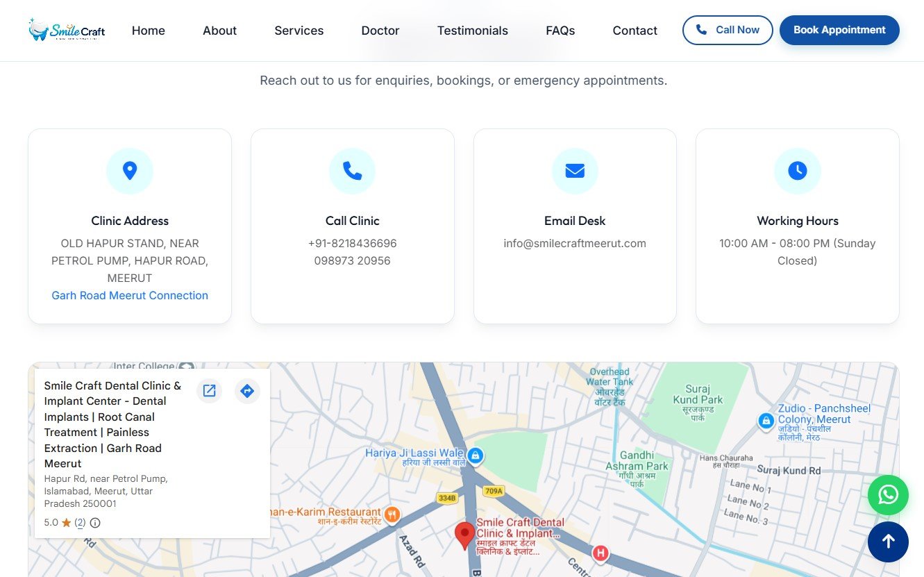
Task: Click the Zudio Panchsheel Colony map marker
Action: tap(766, 421)
